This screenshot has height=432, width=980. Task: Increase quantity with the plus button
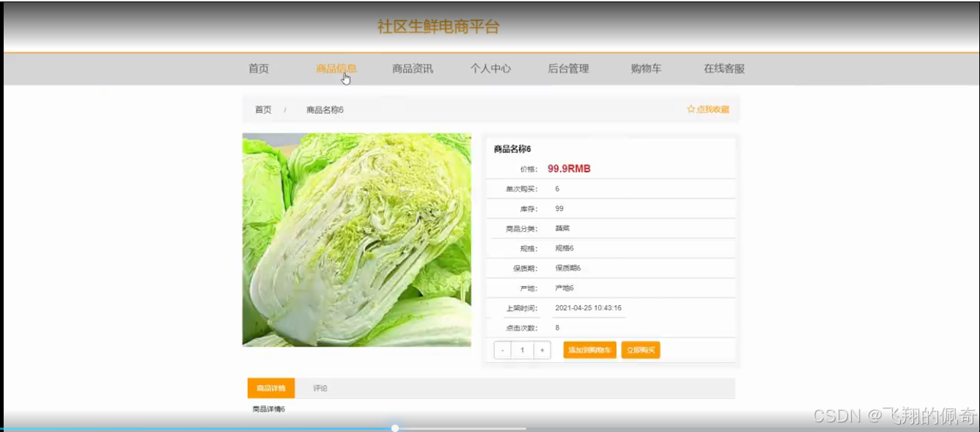pyautogui.click(x=542, y=350)
